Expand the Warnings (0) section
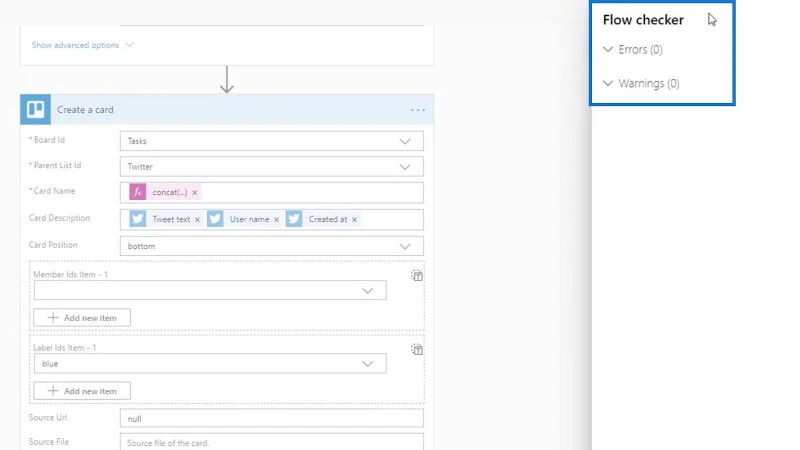The height and width of the screenshot is (450, 800). [641, 83]
